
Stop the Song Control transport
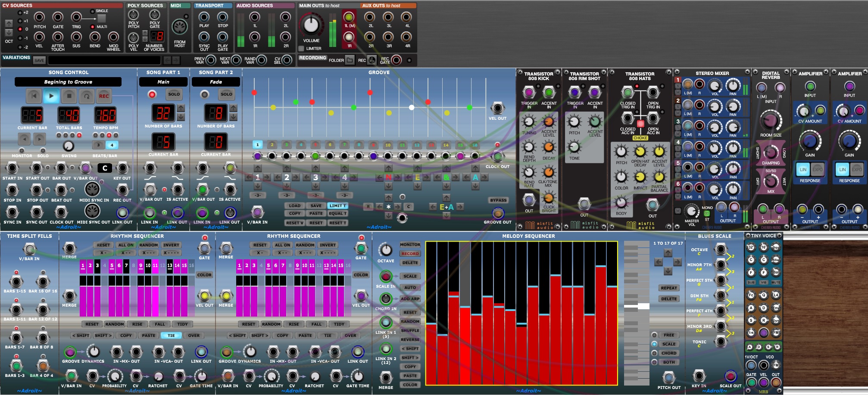pyautogui.click(x=69, y=96)
